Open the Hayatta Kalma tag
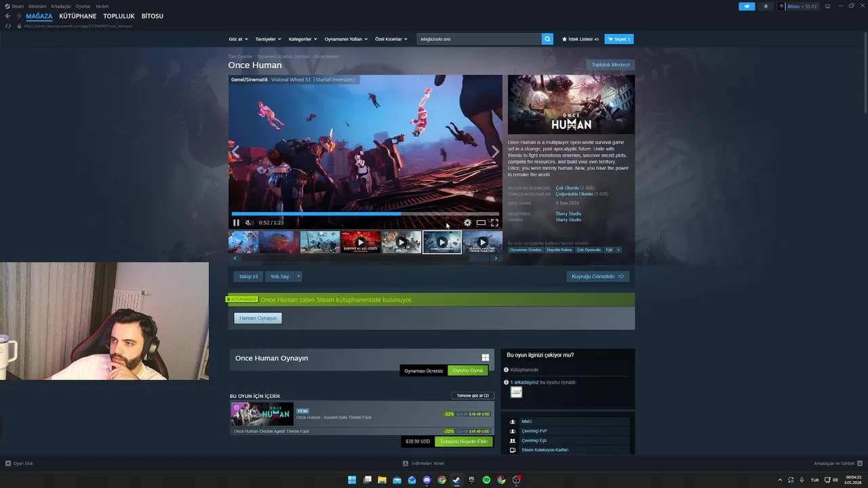The image size is (868, 488). point(559,249)
